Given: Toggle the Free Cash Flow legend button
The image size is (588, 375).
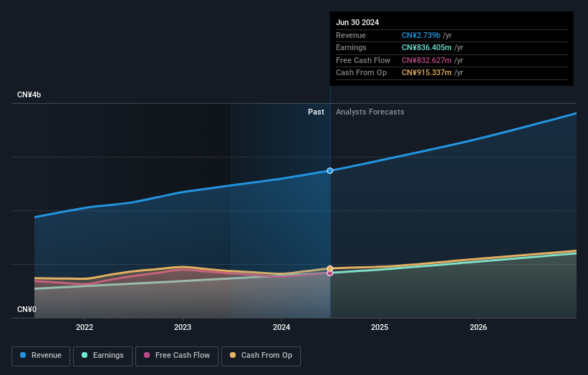Looking at the screenshot, I should [x=177, y=356].
